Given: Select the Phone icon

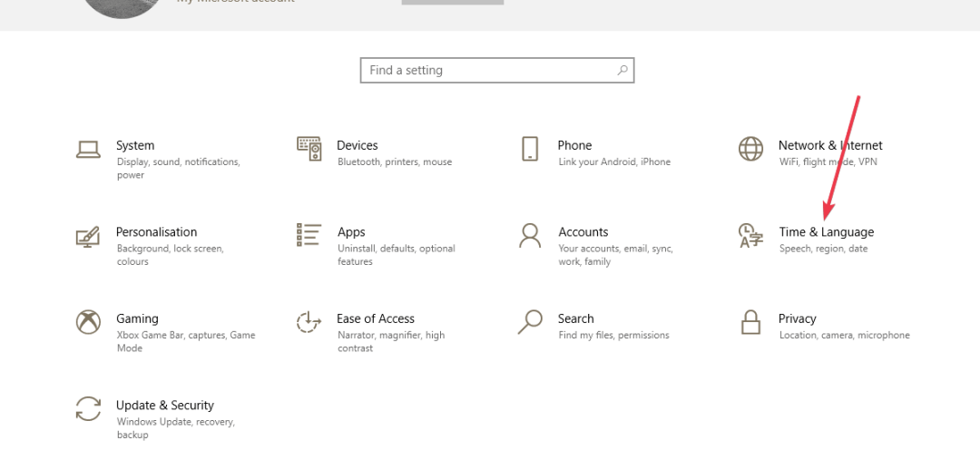Looking at the screenshot, I should [530, 149].
